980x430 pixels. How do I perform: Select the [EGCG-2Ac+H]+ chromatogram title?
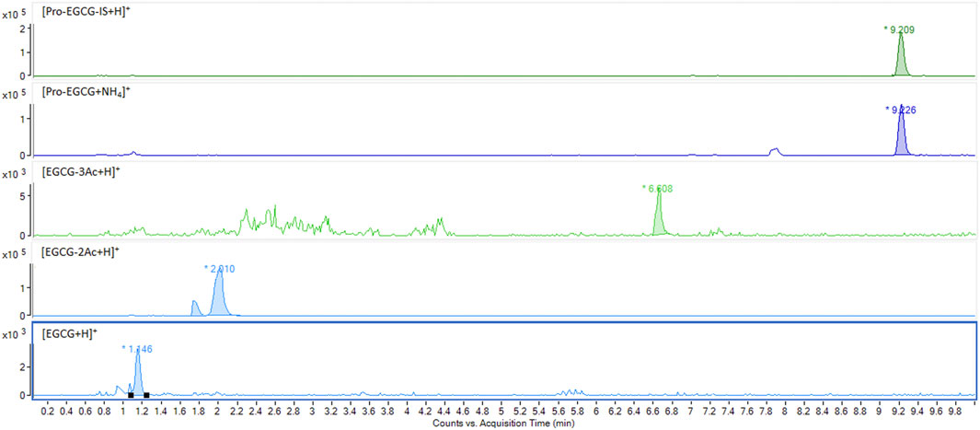coord(79,252)
